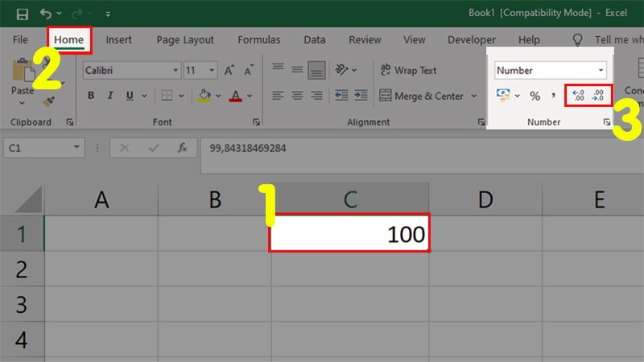Click the Accounting Number Format icon

(504, 96)
